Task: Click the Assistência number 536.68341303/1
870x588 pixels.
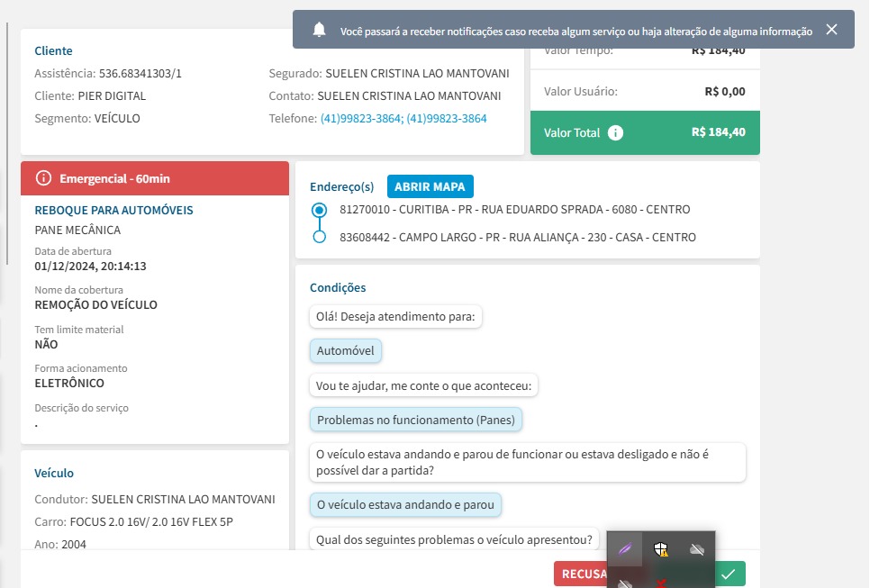Action: pyautogui.click(x=140, y=73)
